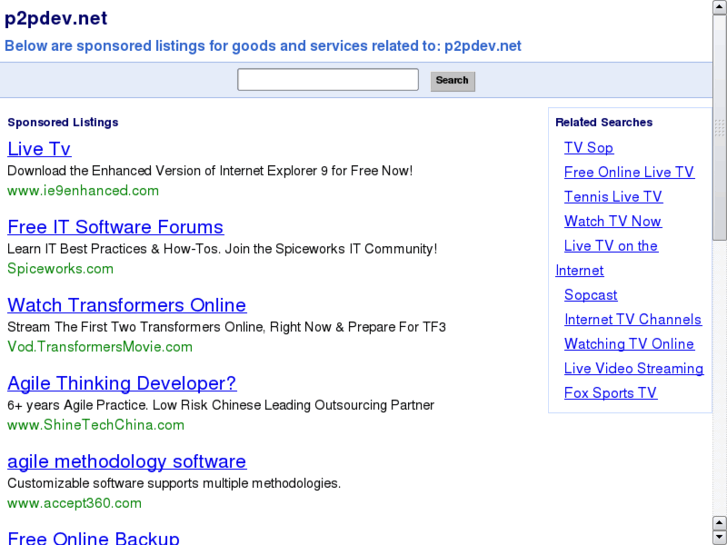Image resolution: width=727 pixels, height=545 pixels.
Task: Visit the Agile Thinking Developer? listing
Action: pos(122,383)
